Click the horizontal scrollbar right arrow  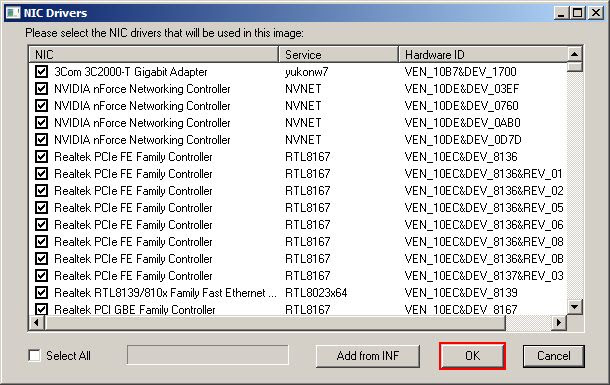pyautogui.click(x=559, y=322)
